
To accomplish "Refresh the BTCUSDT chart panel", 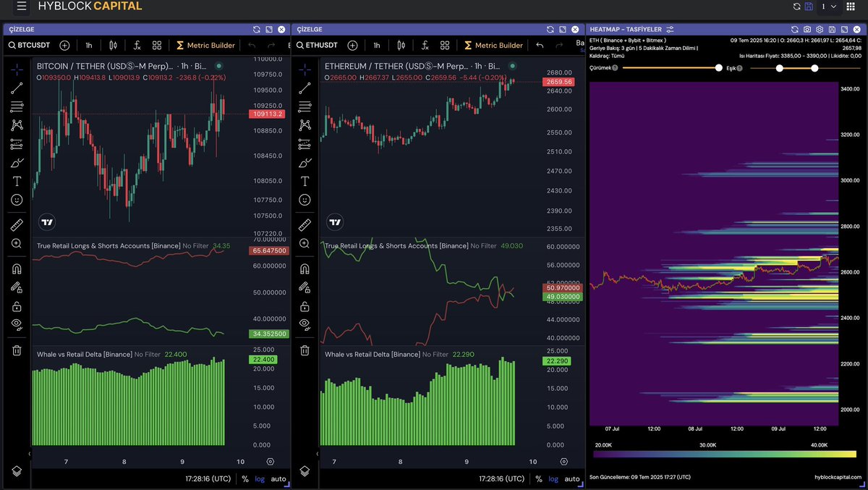I will tap(257, 29).
